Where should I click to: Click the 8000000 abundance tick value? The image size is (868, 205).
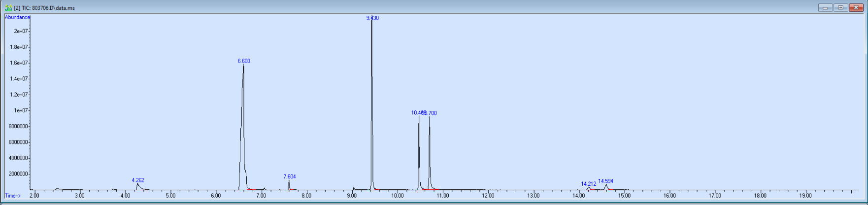point(18,127)
